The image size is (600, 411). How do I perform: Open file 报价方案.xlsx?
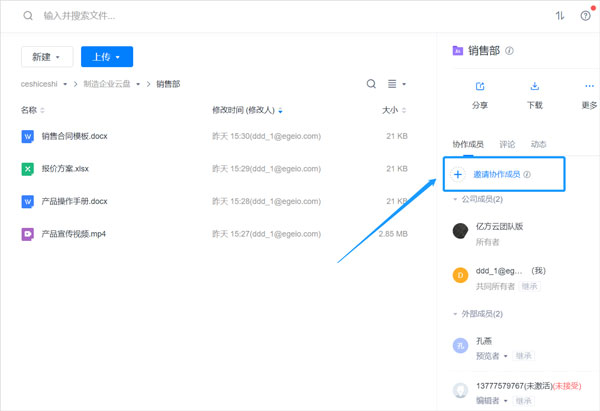tap(65, 169)
